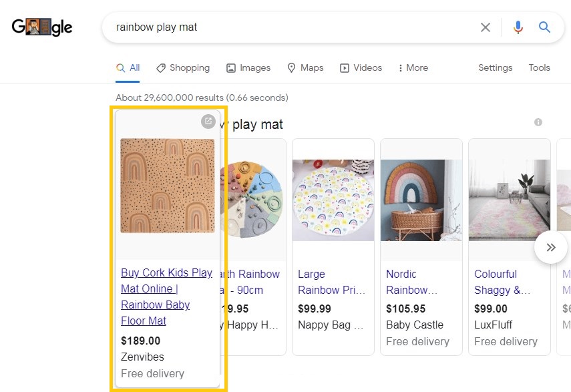This screenshot has height=392, width=571.
Task: Open the More search options menu
Action: [x=413, y=67]
